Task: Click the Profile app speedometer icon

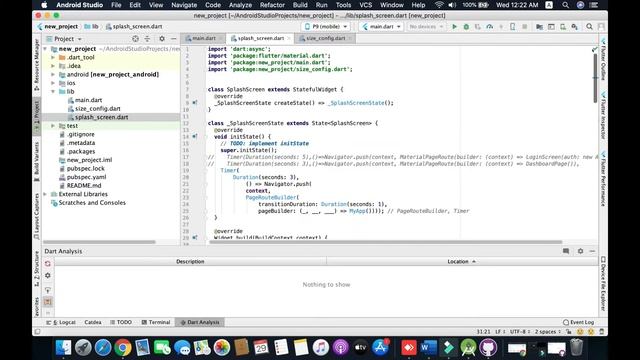Action: point(489,27)
